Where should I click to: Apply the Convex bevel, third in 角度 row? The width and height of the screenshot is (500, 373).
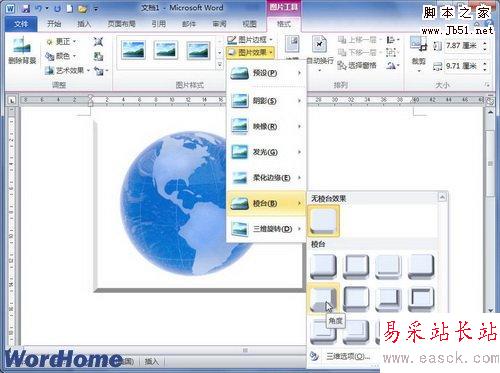[388, 298]
